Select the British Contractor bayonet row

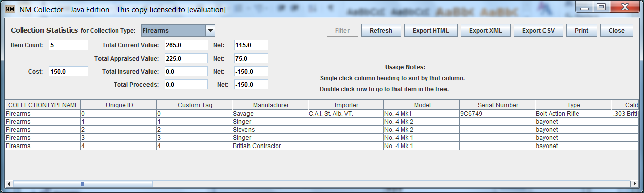322,146
